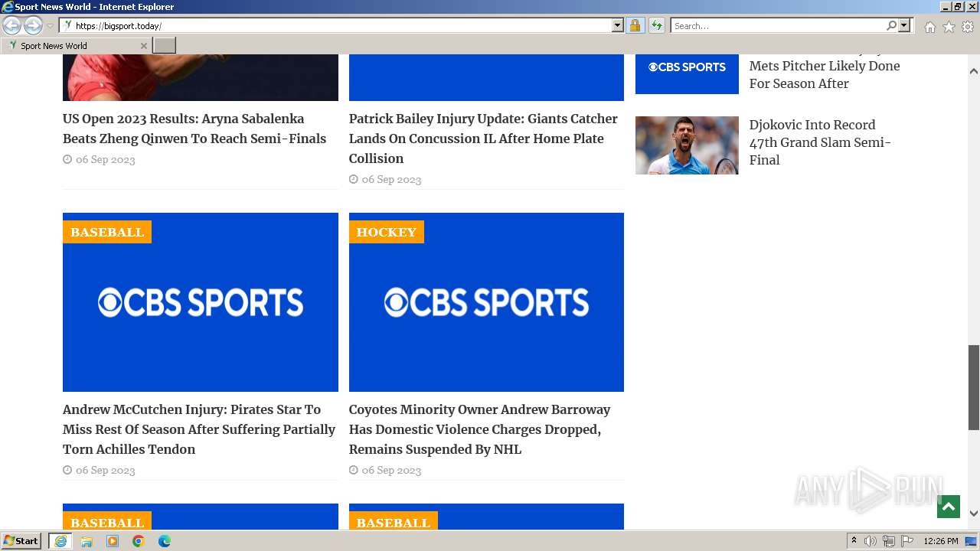Open Favorites star icon

[949, 27]
